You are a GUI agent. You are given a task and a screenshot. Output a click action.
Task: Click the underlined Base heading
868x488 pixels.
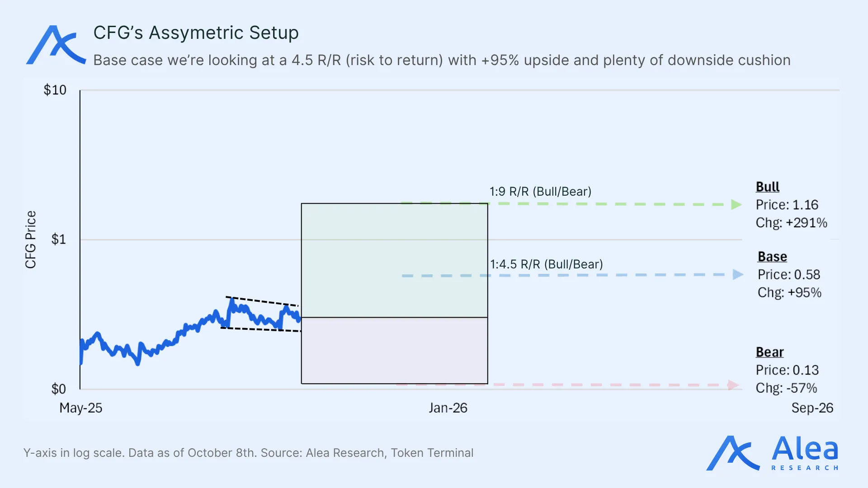772,257
